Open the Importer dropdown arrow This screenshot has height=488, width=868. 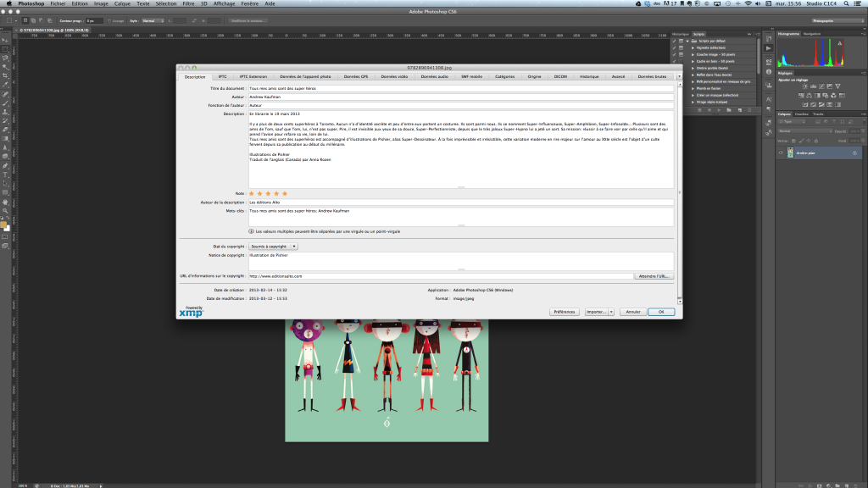pos(611,312)
